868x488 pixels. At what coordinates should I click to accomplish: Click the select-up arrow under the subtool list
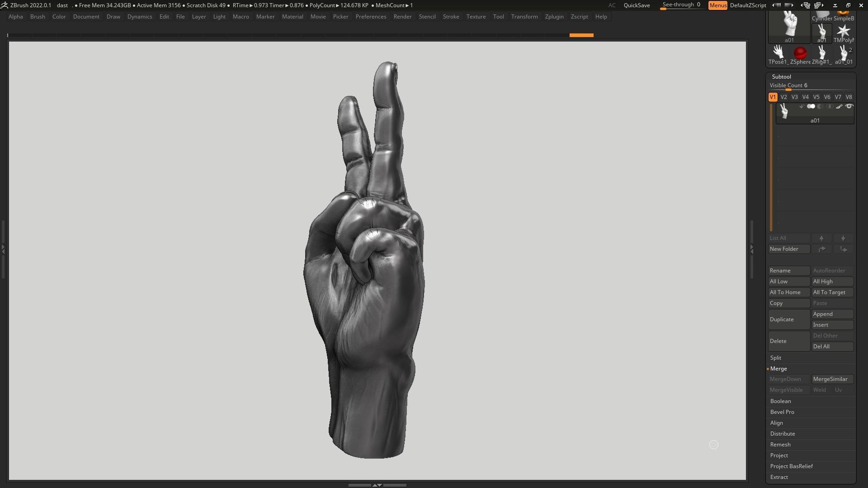point(821,238)
